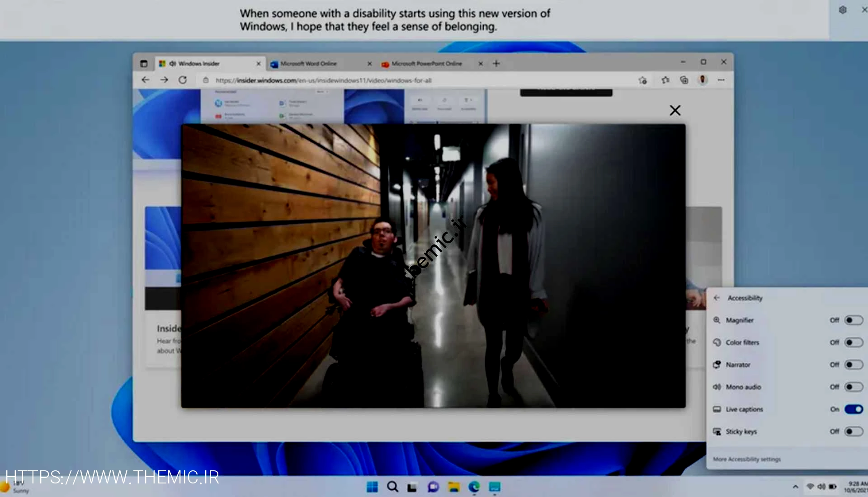
Task: Open the Edge profile avatar
Action: [x=703, y=80]
